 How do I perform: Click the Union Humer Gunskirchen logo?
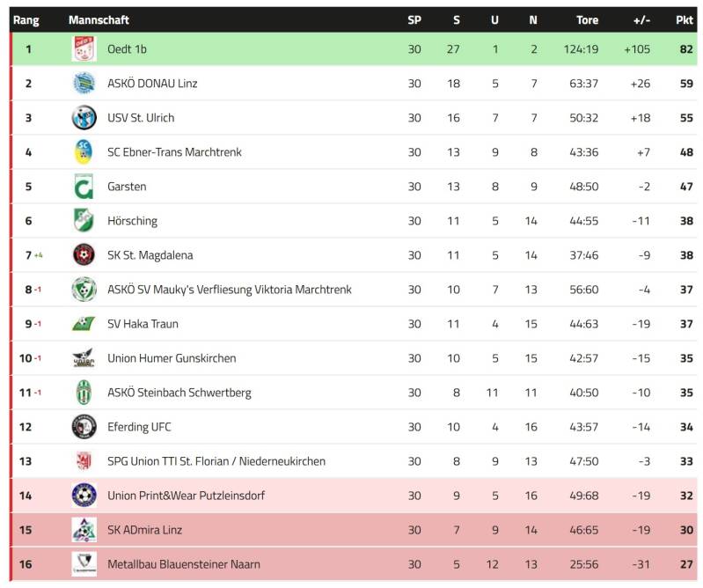84,358
